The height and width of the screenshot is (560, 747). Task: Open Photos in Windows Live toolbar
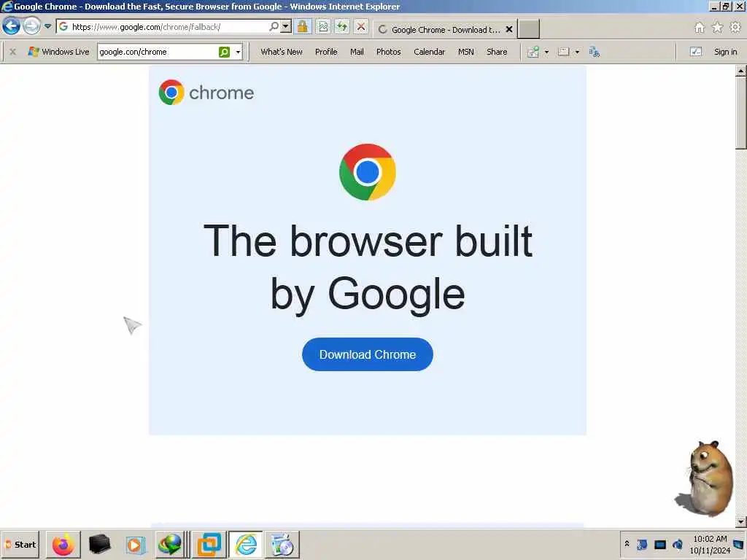pyautogui.click(x=389, y=52)
